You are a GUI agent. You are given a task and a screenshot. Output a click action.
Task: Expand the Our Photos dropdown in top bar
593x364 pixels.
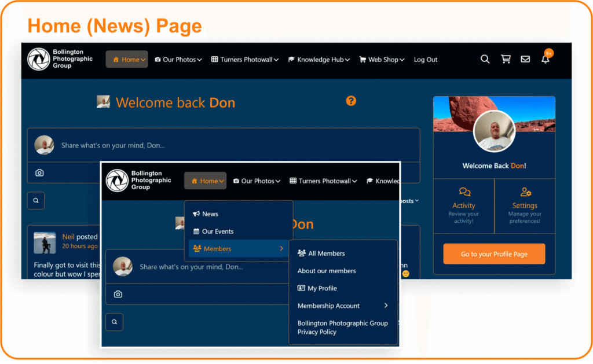coord(178,60)
